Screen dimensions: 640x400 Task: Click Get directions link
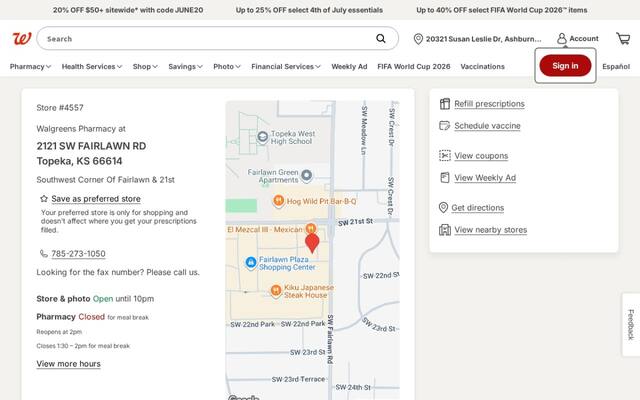pyautogui.click(x=478, y=208)
